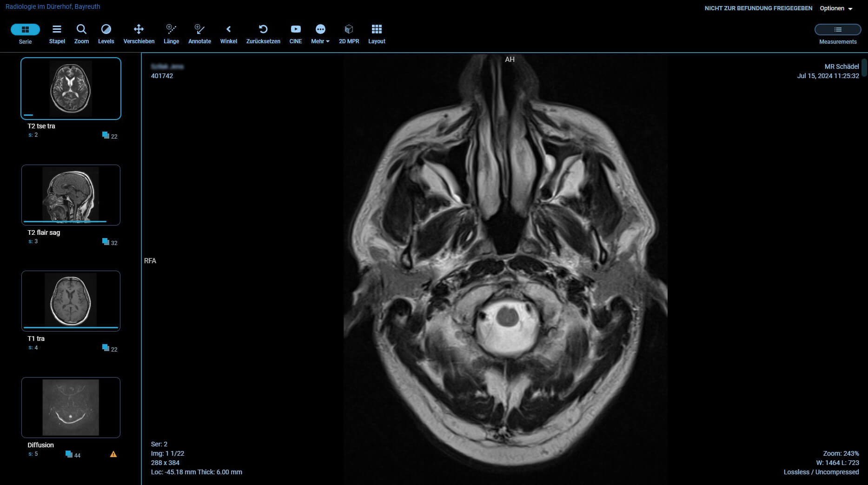
Task: Click the 'Lossless / Uncompressed' status text
Action: 821,472
